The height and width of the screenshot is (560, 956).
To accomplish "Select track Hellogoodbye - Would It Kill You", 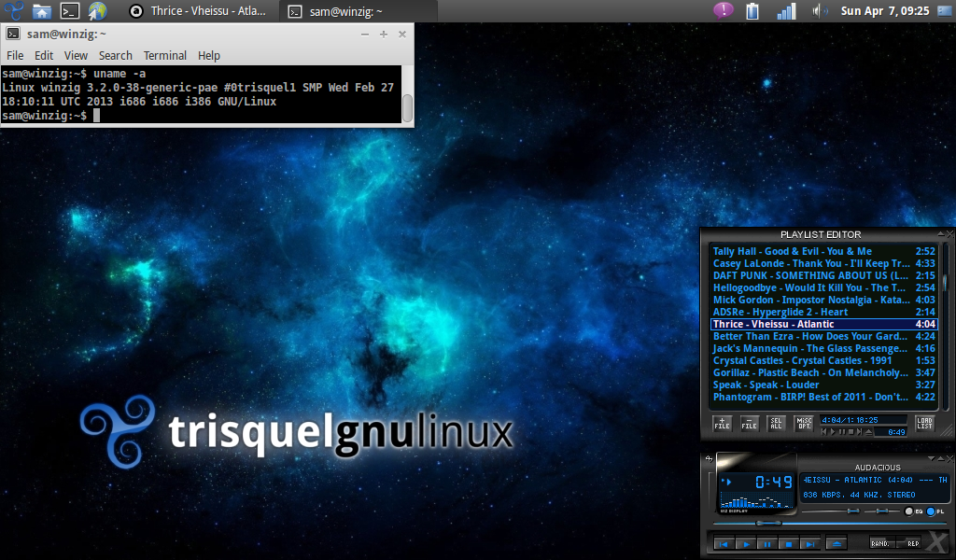I will point(823,287).
